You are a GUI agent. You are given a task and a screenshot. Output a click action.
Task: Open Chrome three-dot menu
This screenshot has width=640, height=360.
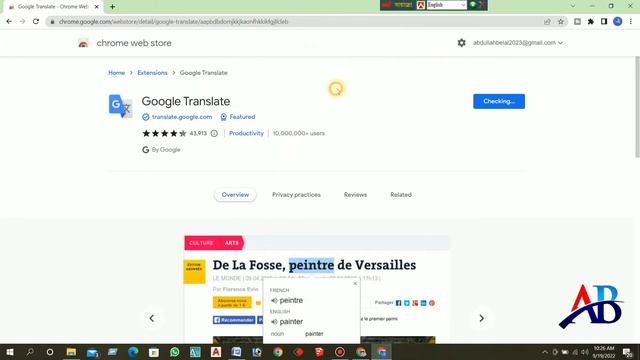pyautogui.click(x=631, y=22)
